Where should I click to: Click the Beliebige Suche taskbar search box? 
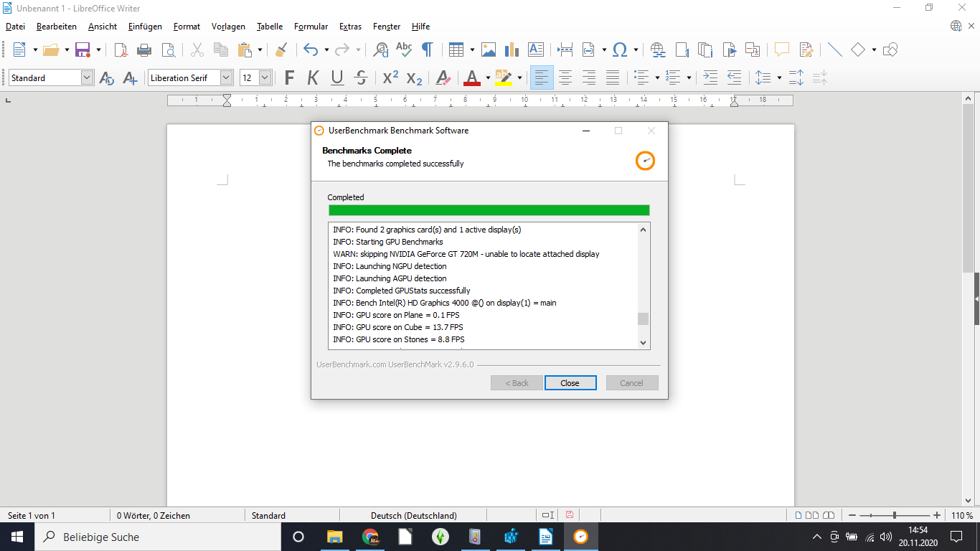[x=159, y=537]
